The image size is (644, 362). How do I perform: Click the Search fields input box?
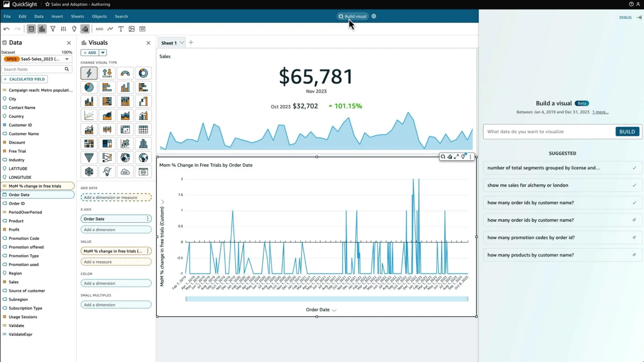(x=33, y=69)
